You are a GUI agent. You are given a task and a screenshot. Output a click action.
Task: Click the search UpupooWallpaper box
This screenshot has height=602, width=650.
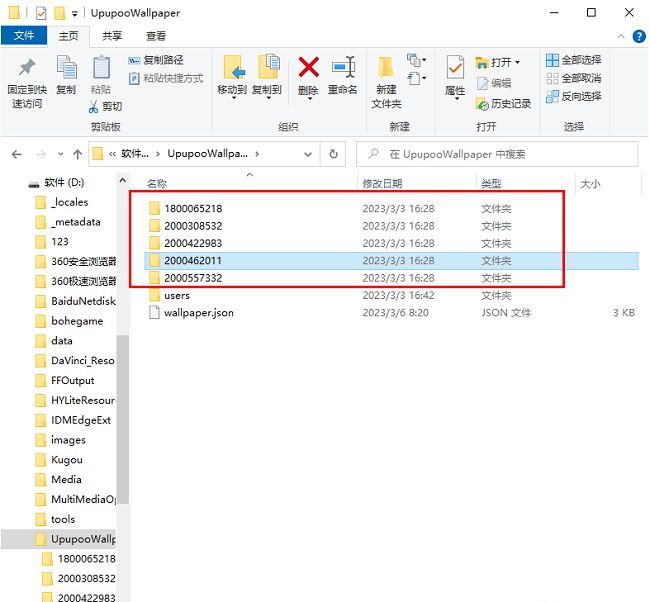(497, 154)
